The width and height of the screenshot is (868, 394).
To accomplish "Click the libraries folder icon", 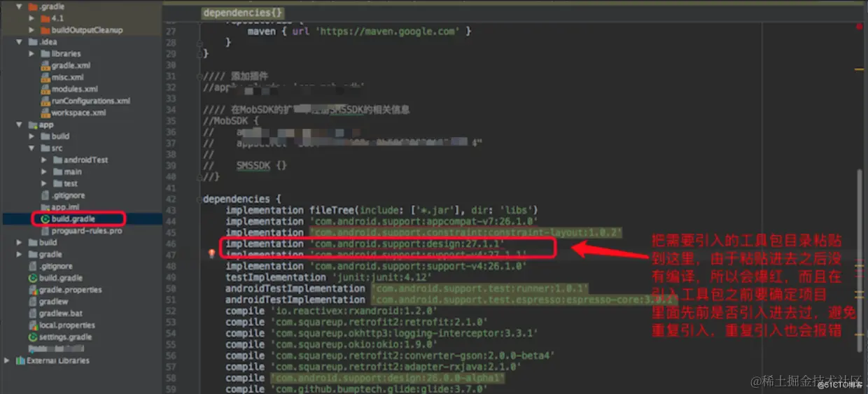I will pyautogui.click(x=45, y=54).
